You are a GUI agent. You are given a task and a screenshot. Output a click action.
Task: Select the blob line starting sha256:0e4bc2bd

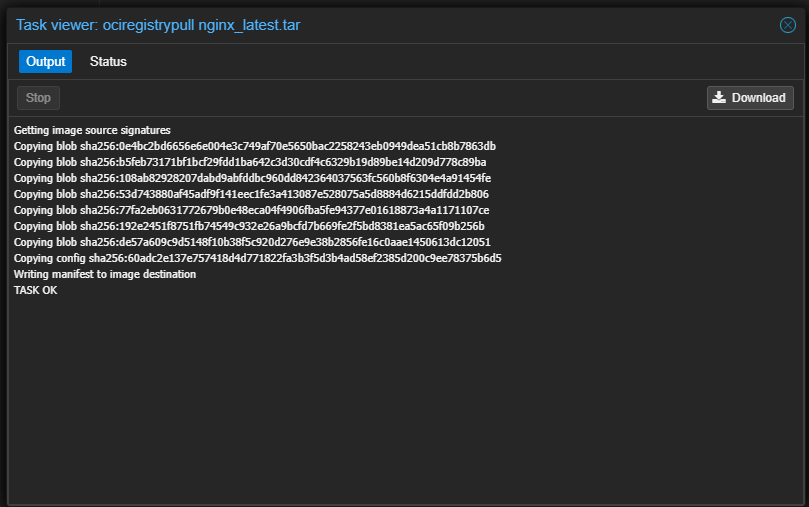click(254, 146)
